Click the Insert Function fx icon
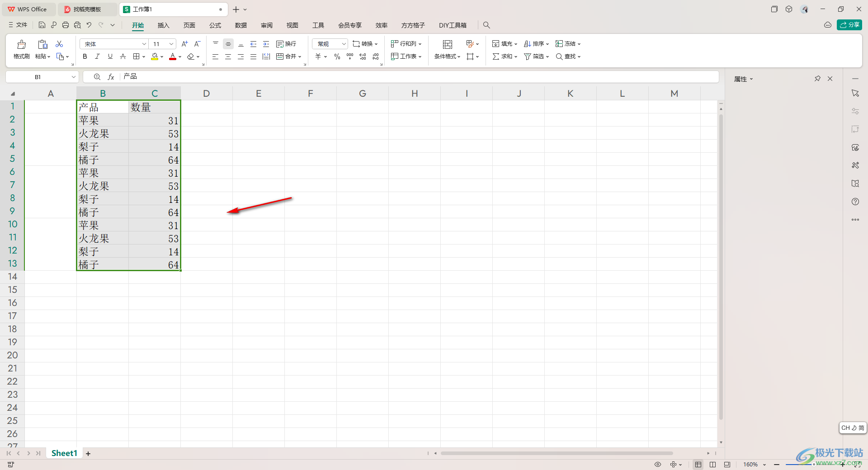The image size is (868, 470). 111,77
